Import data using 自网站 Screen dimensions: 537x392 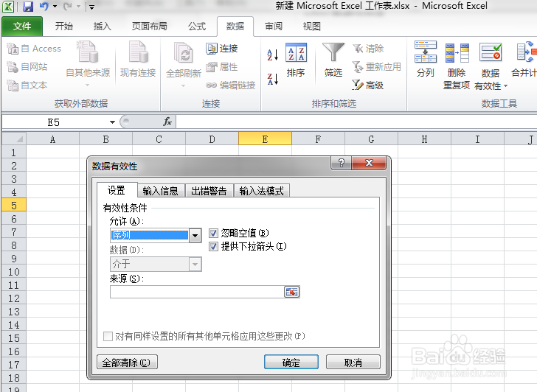pos(27,67)
